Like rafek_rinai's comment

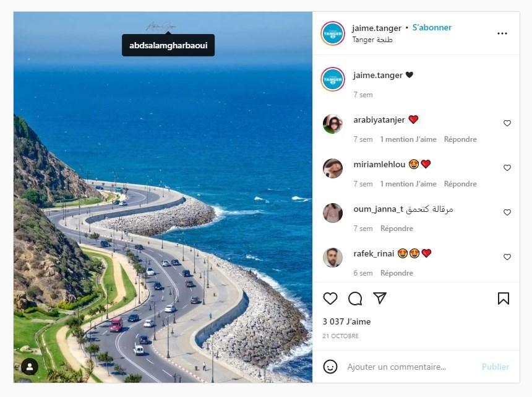coord(507,257)
